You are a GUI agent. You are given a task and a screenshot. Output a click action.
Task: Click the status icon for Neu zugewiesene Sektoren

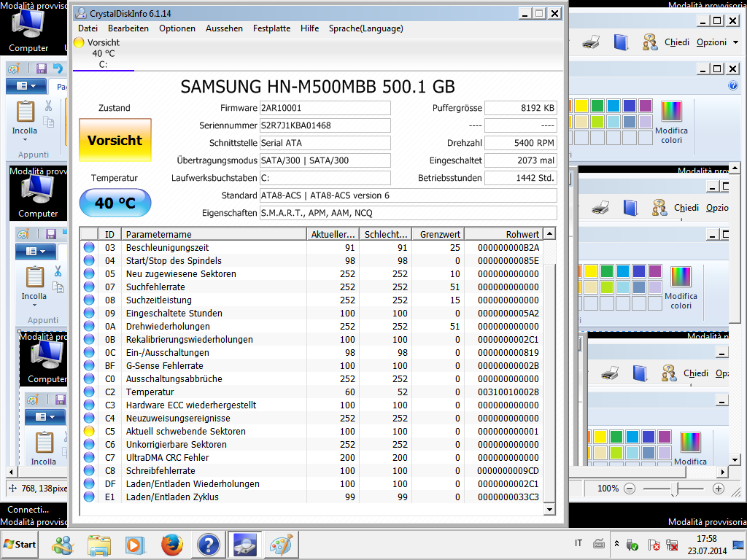88,274
